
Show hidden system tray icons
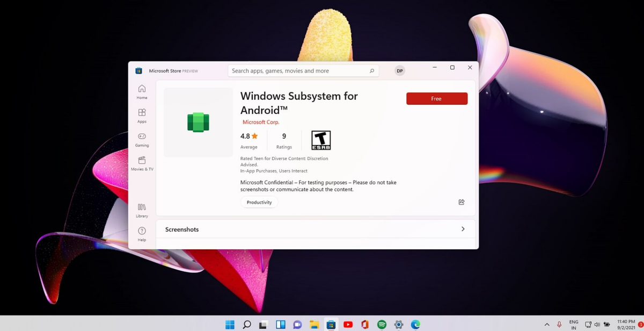tap(547, 324)
